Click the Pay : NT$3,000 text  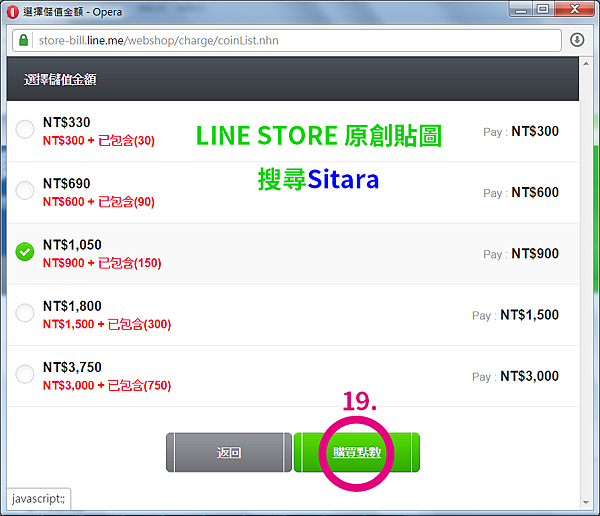pyautogui.click(x=515, y=376)
